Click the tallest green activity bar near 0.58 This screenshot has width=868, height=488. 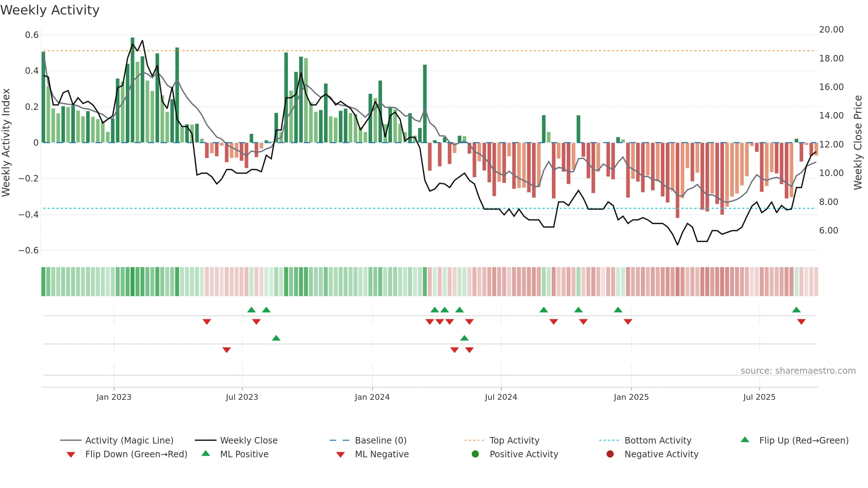click(132, 90)
